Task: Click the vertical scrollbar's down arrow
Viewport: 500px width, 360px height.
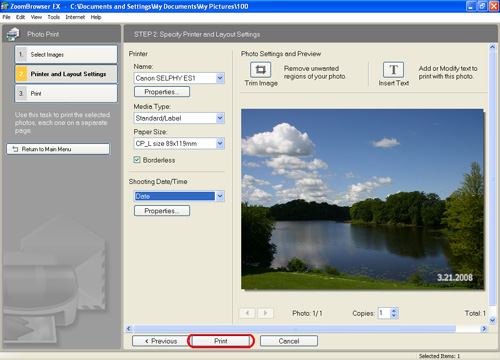Action: point(493,320)
